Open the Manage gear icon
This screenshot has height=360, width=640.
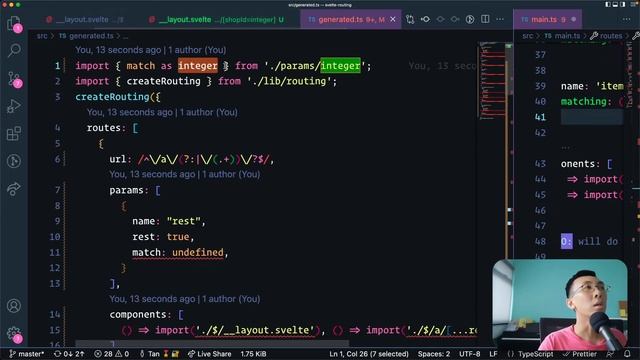tap(14, 334)
